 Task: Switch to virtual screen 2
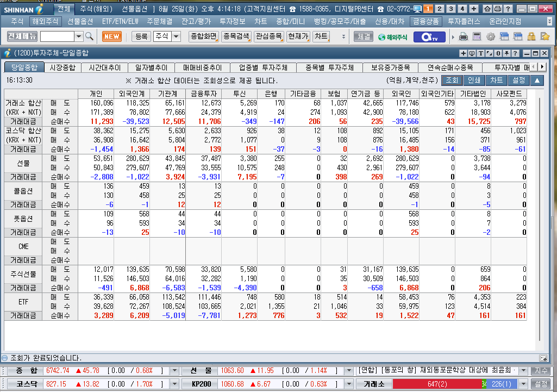pyautogui.click(x=440, y=9)
